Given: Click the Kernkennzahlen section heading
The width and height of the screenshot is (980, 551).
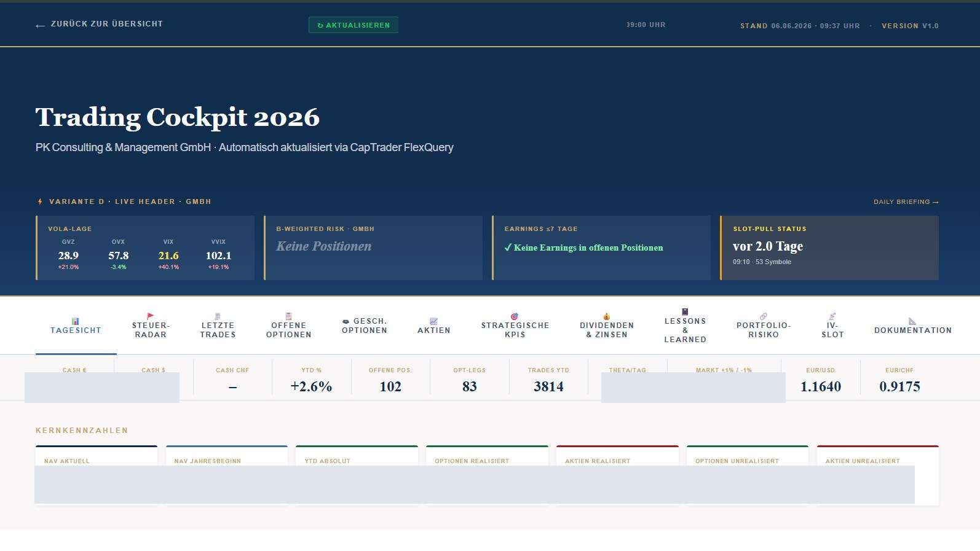Looking at the screenshot, I should [x=82, y=431].
